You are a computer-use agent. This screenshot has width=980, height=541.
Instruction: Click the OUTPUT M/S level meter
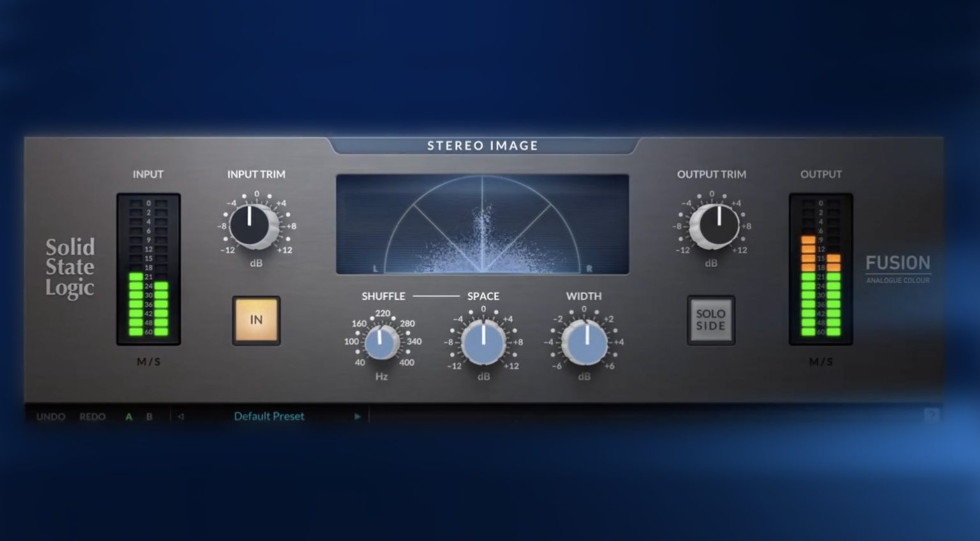pyautogui.click(x=820, y=269)
